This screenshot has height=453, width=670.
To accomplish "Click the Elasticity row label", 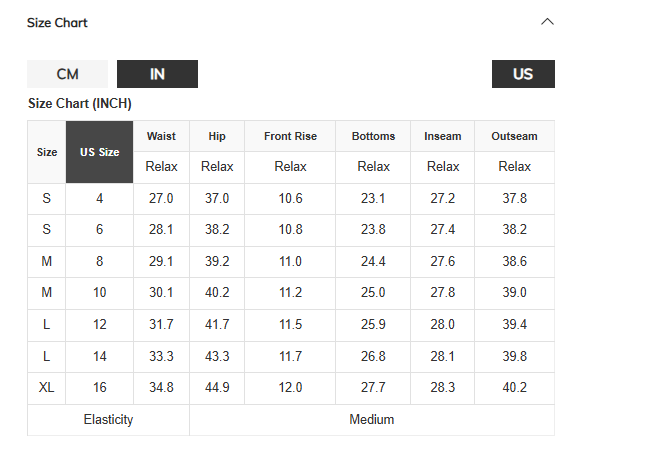I will pos(108,420).
